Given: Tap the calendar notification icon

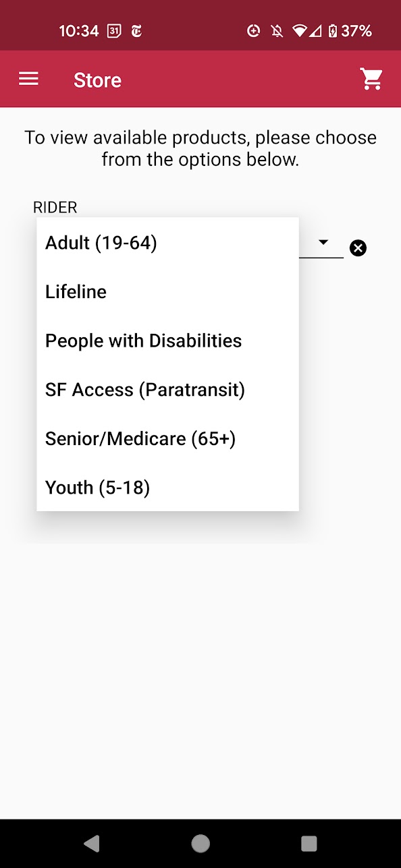Looking at the screenshot, I should (x=114, y=31).
